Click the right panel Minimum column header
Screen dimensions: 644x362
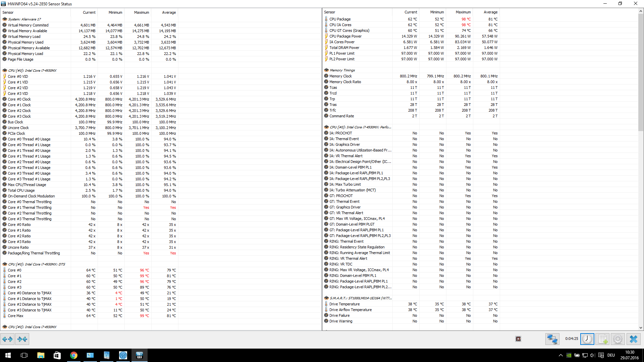(433, 12)
